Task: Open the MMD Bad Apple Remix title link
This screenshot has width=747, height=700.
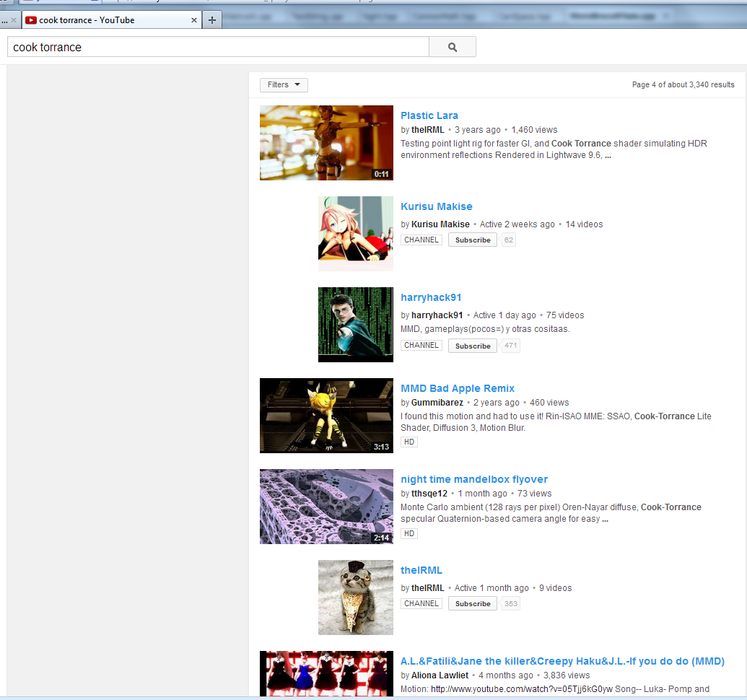Action: tap(458, 388)
